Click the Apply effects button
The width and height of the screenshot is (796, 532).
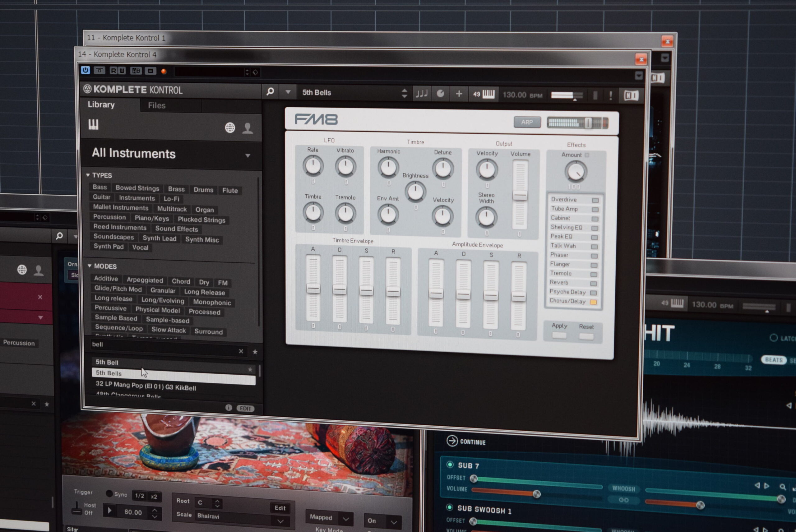point(559,335)
